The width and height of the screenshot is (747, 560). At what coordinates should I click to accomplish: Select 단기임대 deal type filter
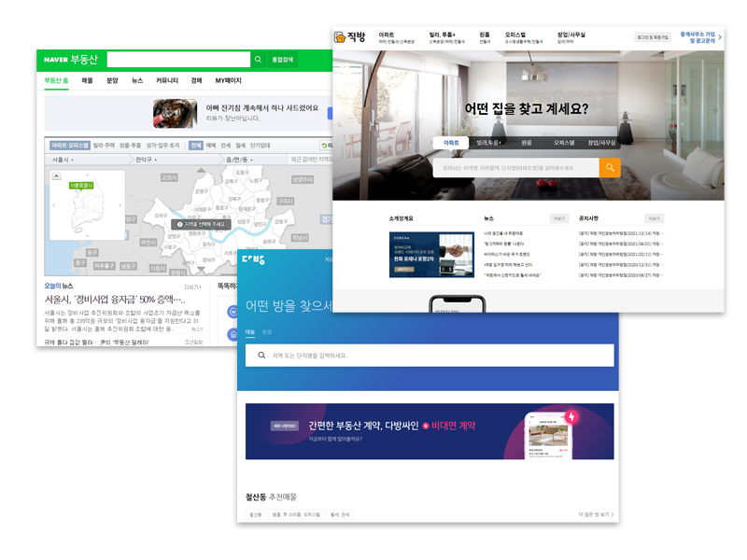(x=261, y=146)
